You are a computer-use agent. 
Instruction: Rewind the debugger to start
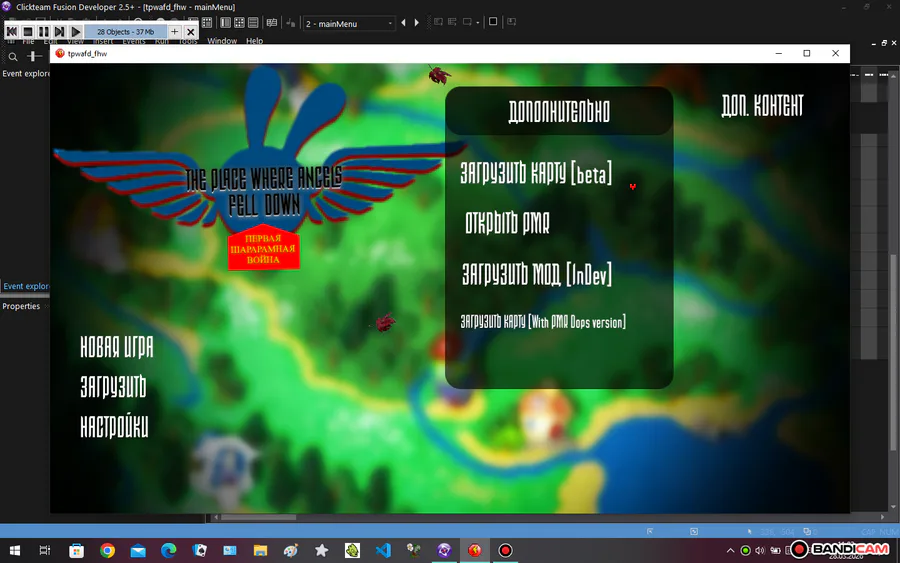[x=11, y=32]
